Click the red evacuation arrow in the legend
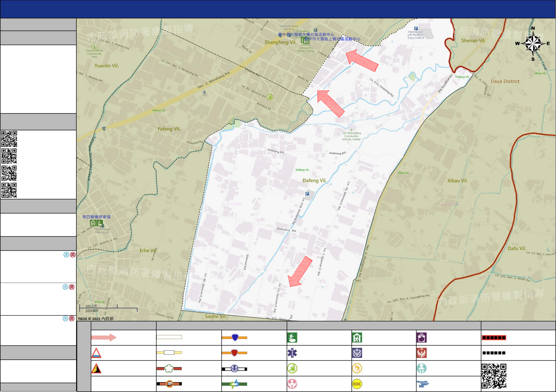 (104, 338)
